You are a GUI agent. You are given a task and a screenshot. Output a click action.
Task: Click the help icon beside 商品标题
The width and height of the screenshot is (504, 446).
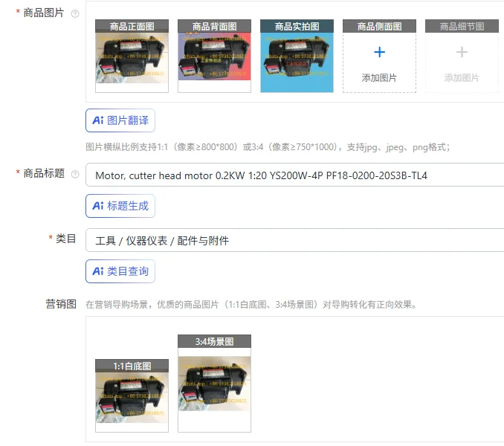coord(75,174)
